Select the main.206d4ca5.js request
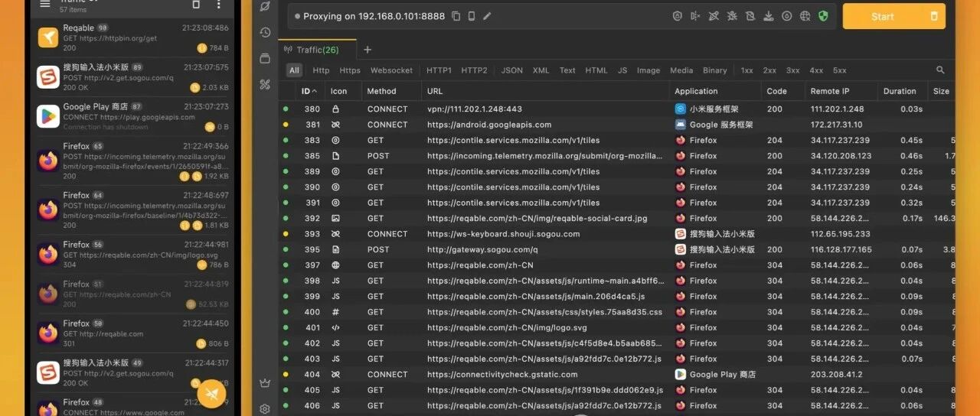 point(616,297)
